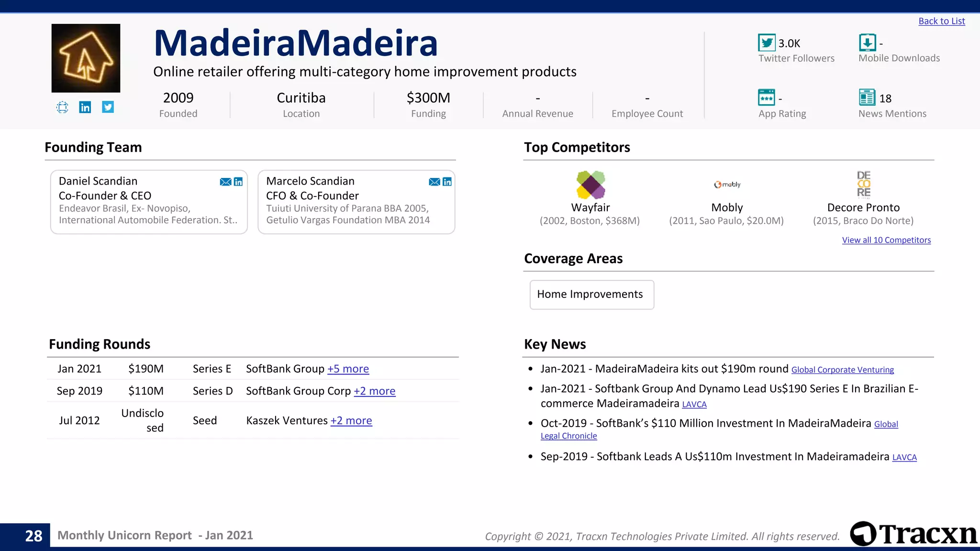Click the 2009 Founded value
Screen dimensions: 980x551
click(178, 98)
